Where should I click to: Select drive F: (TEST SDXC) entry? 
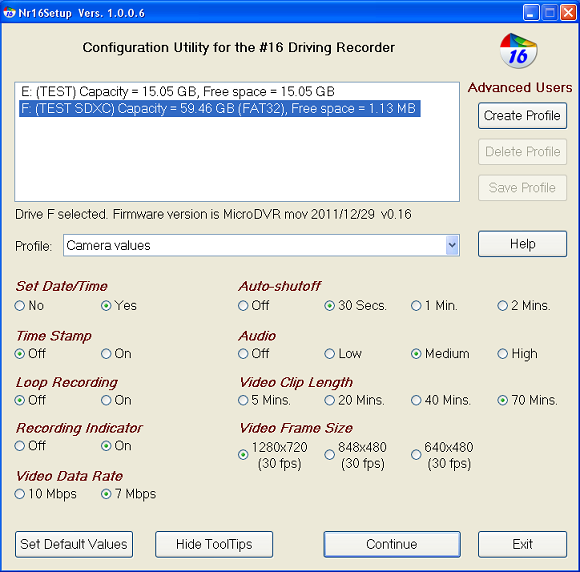pos(219,108)
